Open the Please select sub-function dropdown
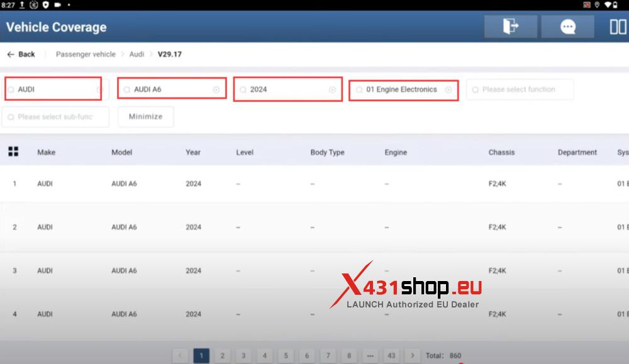Screen dimensions: 629x364 click(x=55, y=117)
